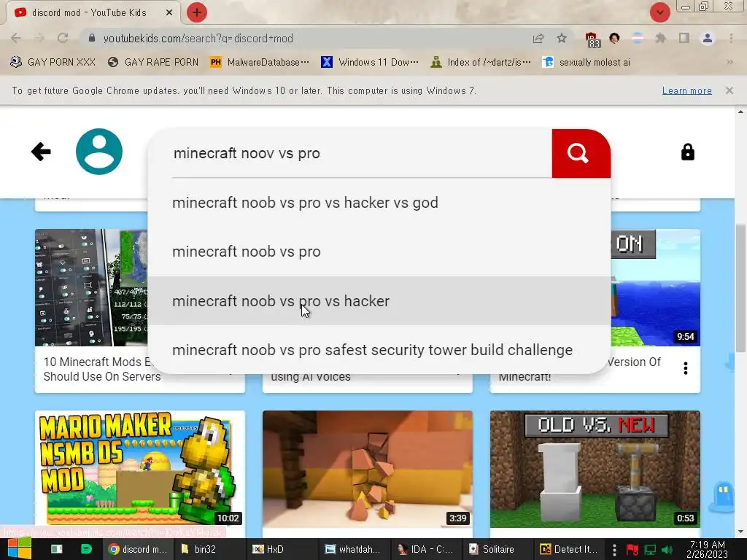Open the Windows Start button
747x560 pixels.
click(x=20, y=549)
